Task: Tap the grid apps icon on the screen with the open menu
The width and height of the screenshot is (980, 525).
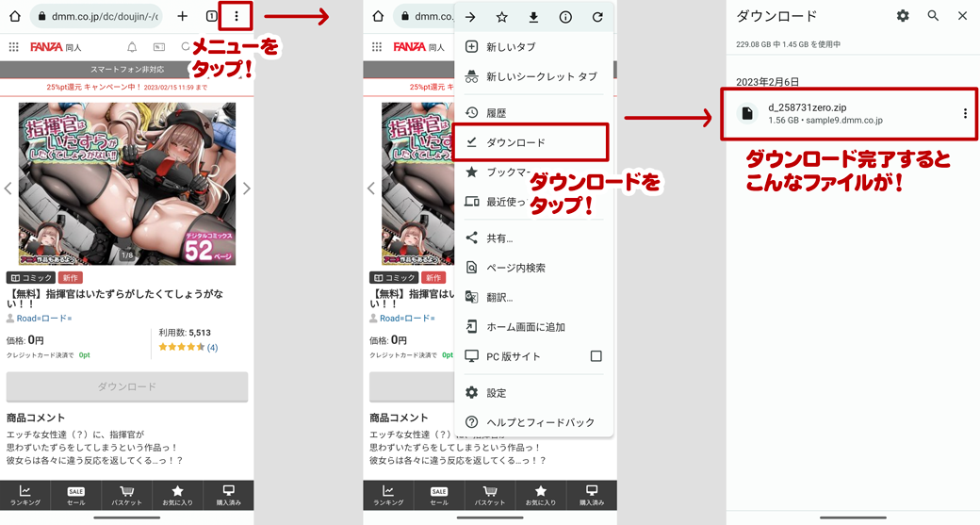Action: click(377, 47)
